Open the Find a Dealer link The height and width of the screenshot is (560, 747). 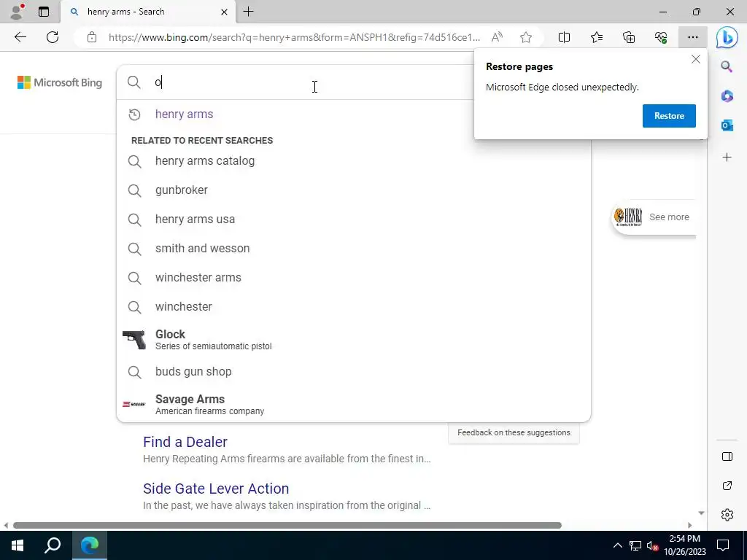[185, 442]
